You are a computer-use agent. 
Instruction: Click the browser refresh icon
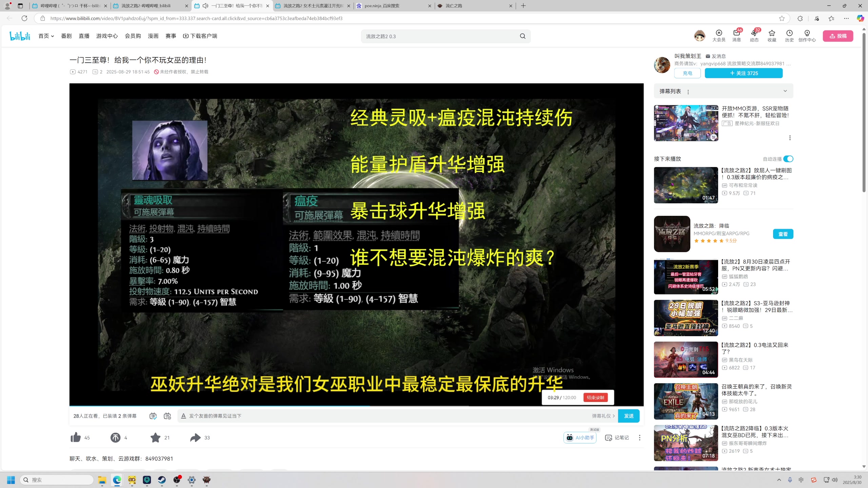[x=24, y=18]
